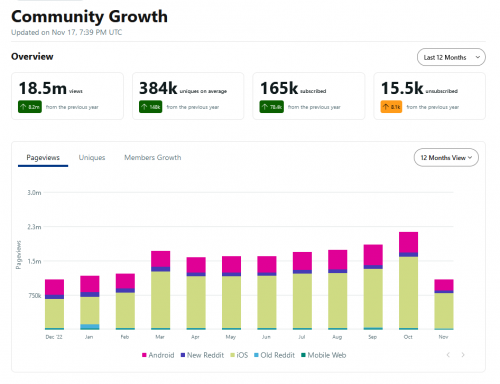Toggle iOS series in chart legend

[x=239, y=355]
